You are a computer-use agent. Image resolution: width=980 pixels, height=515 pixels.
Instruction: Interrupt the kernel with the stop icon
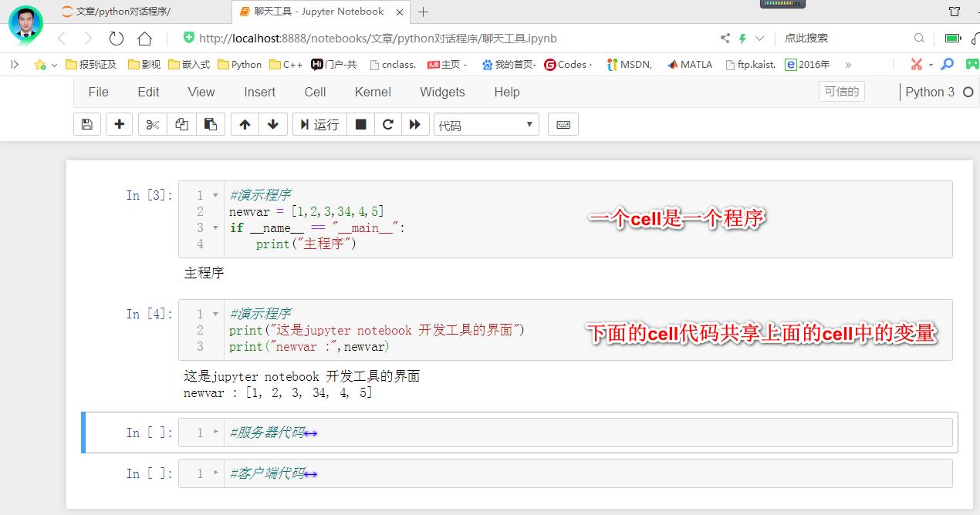[x=360, y=124]
